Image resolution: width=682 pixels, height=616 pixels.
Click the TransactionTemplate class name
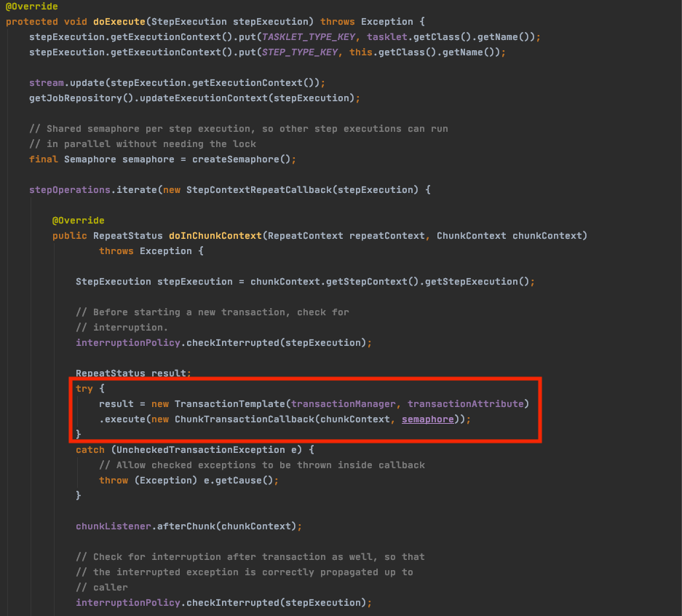tap(230, 403)
